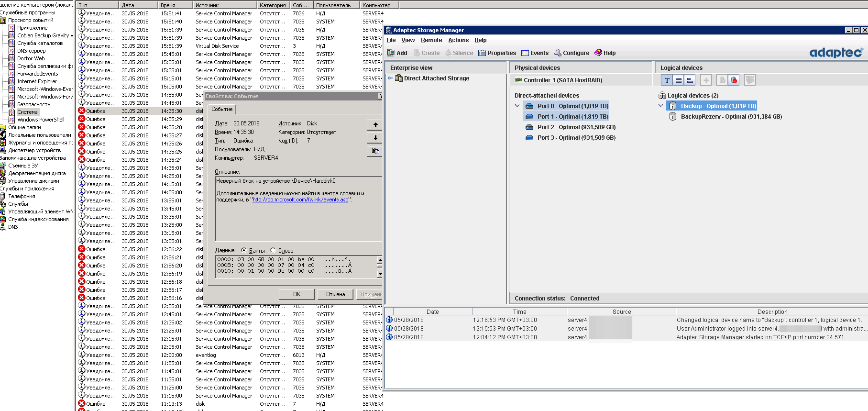Show next event with the down arrow button

click(x=375, y=138)
